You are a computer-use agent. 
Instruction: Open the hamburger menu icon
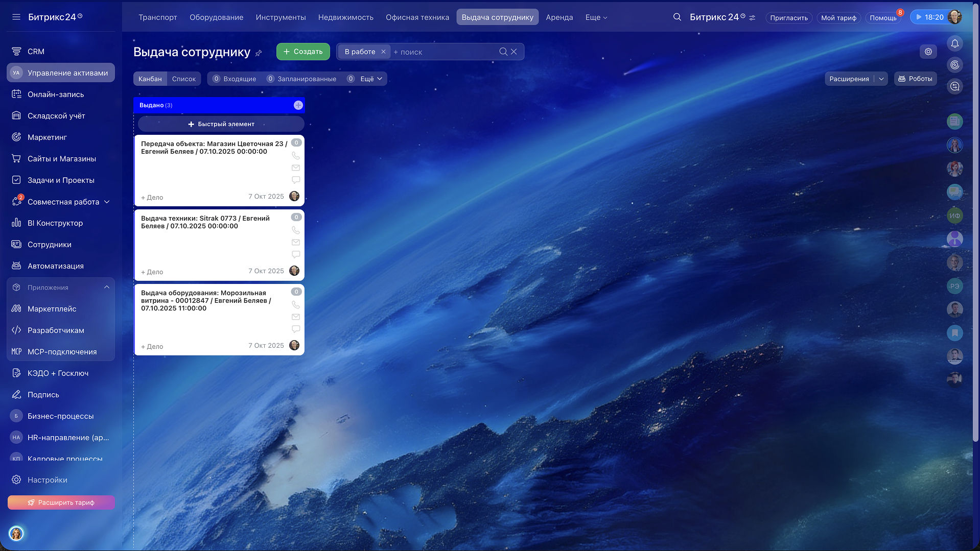tap(16, 17)
